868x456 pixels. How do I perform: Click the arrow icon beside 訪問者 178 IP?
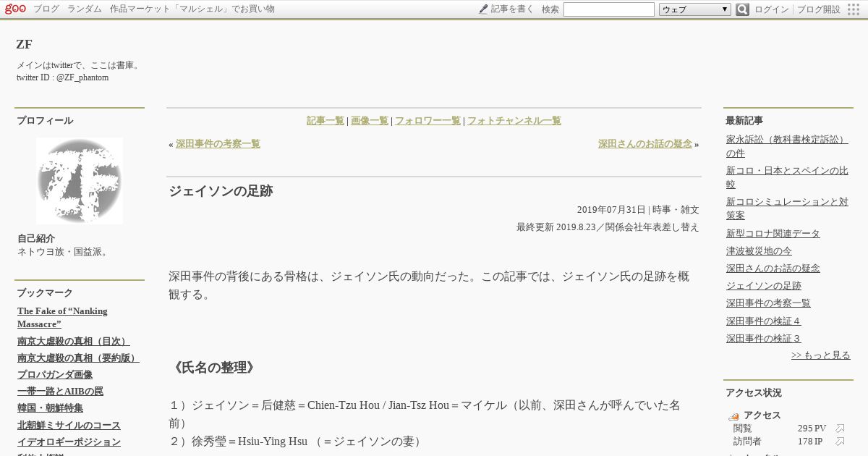click(x=840, y=442)
